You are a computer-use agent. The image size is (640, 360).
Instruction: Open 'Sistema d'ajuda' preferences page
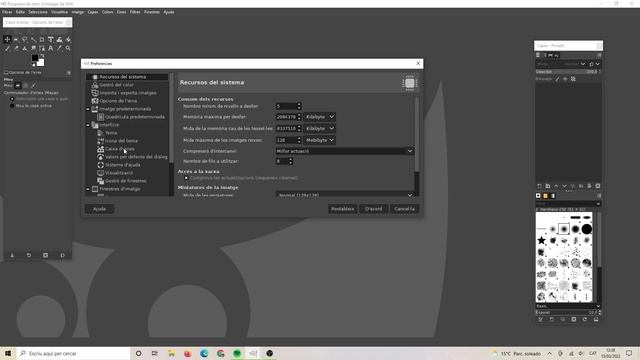(122, 165)
